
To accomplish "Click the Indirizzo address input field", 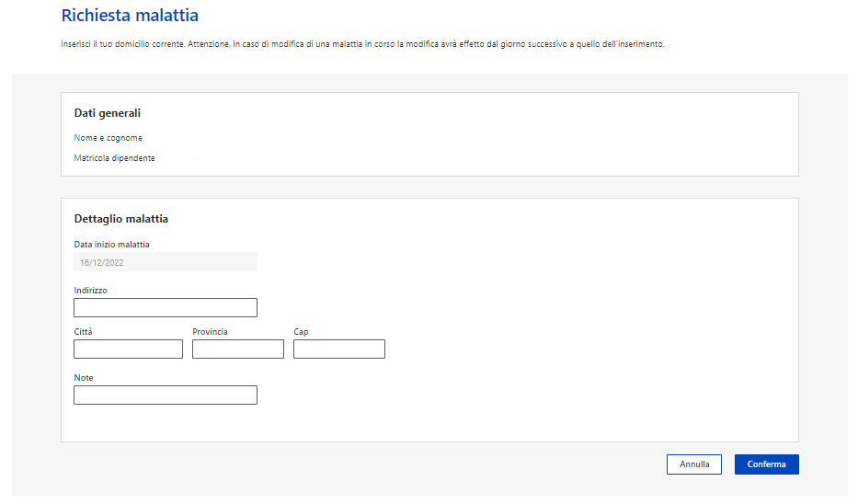I will click(x=166, y=308).
